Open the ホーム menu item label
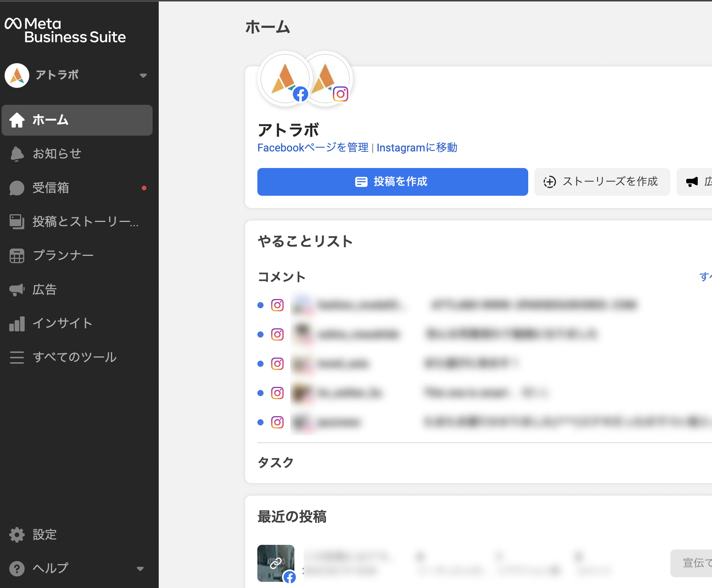This screenshot has height=588, width=712. [50, 120]
